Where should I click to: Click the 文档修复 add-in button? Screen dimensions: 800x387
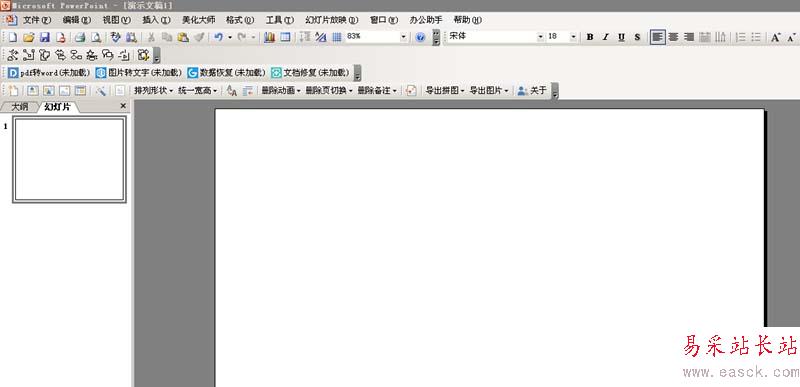coord(310,73)
